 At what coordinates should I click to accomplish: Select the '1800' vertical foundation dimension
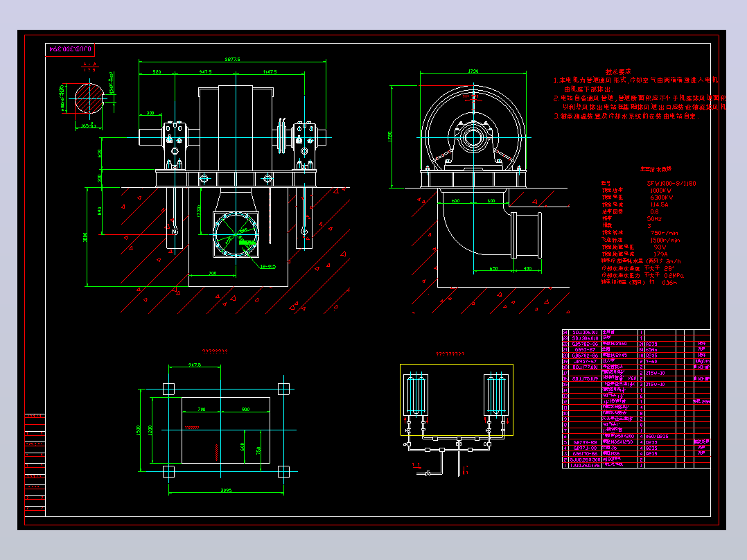pos(85,237)
